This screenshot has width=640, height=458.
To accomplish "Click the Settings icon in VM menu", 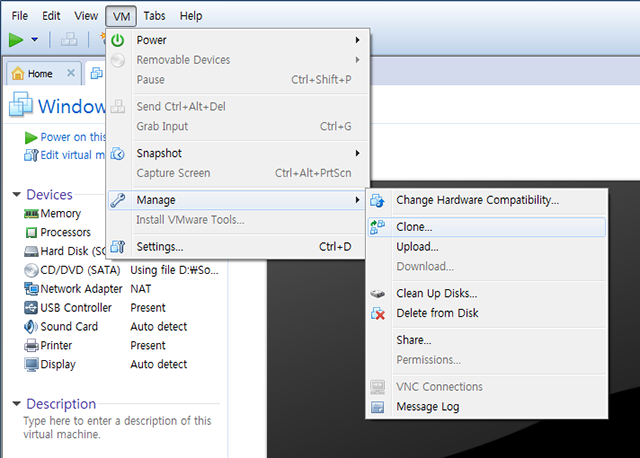I will [118, 246].
